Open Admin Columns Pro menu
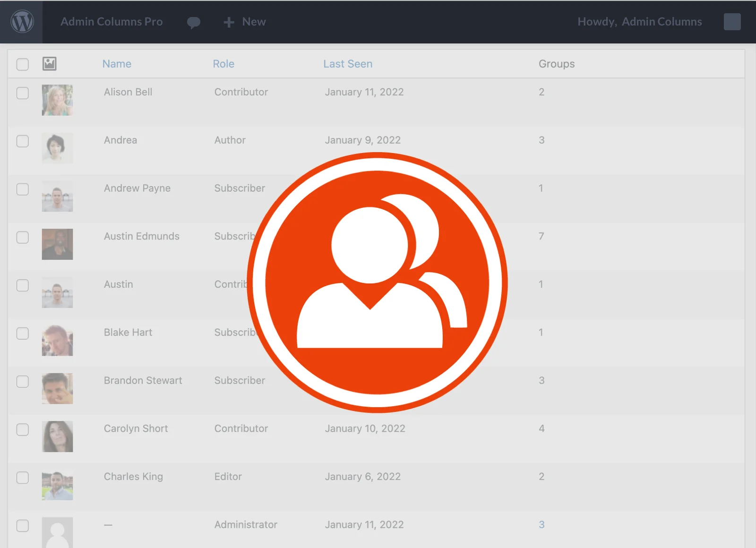Viewport: 756px width, 548px height. 112,22
